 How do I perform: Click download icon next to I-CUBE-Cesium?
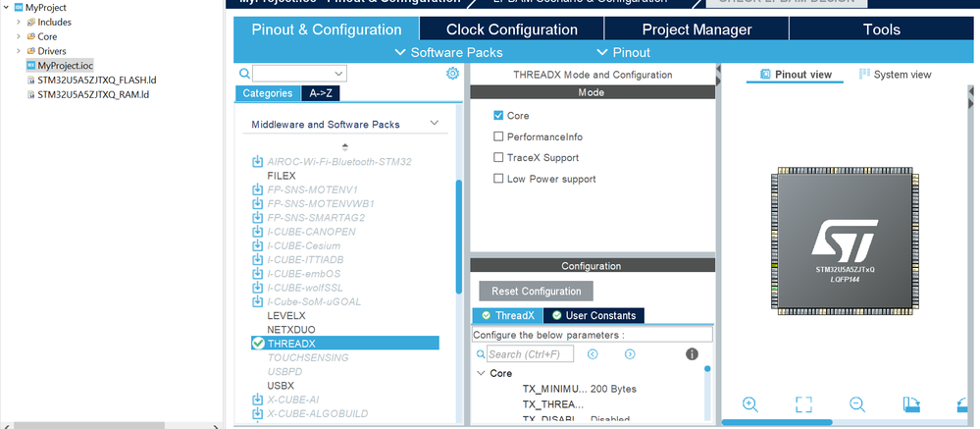[257, 245]
